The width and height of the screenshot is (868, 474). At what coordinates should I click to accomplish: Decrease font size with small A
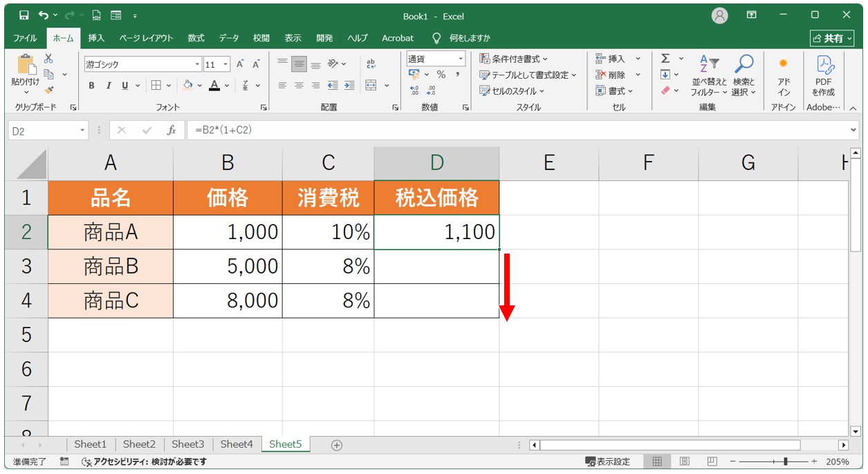256,64
